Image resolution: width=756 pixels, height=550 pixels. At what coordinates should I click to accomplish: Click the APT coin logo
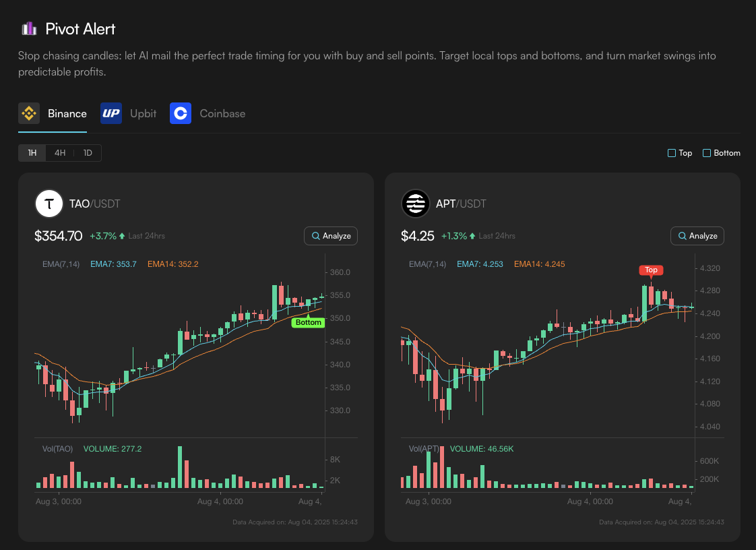tap(416, 204)
